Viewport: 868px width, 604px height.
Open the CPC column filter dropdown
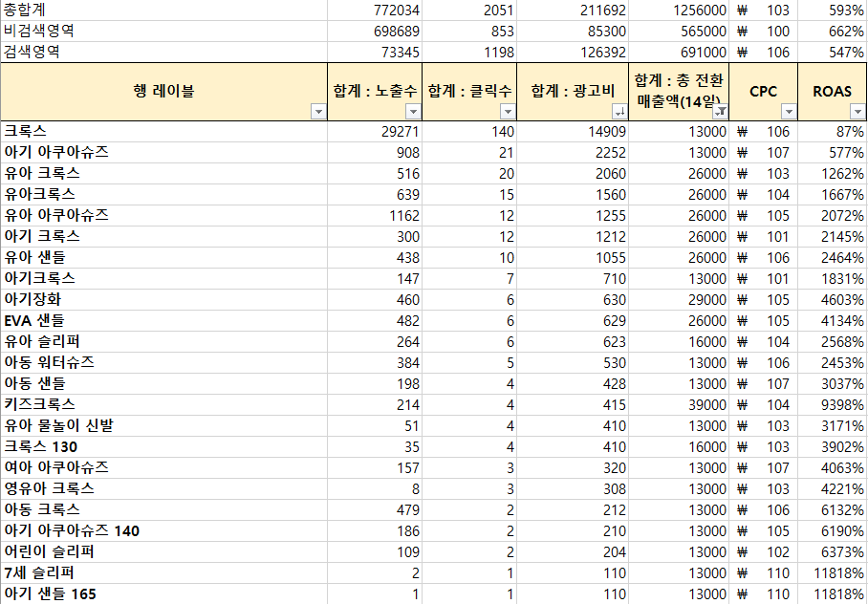point(789,112)
